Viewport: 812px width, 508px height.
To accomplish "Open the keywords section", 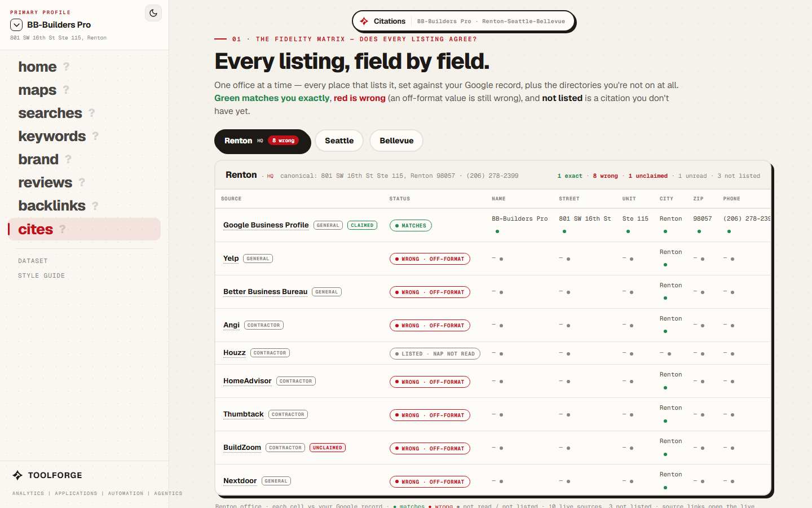I will [x=52, y=136].
